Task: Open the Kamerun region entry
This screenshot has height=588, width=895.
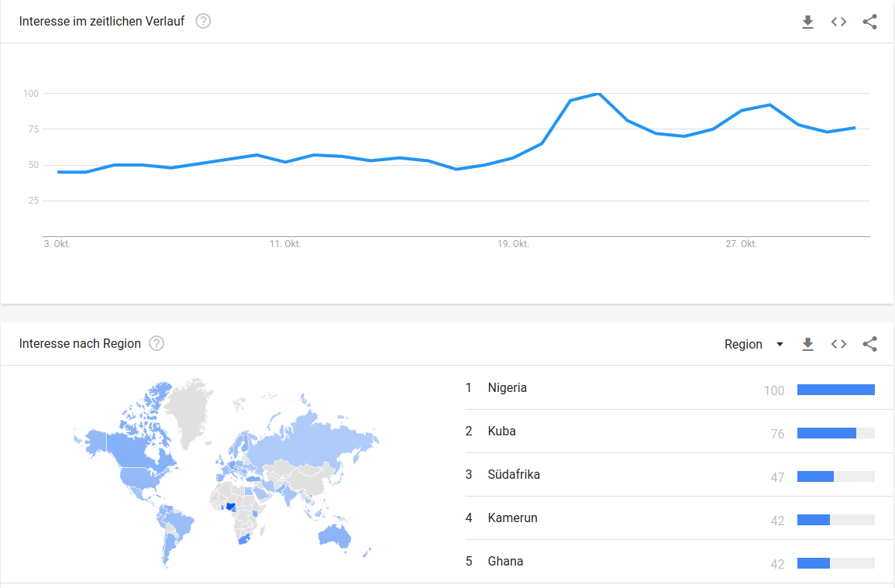Action: (512, 518)
